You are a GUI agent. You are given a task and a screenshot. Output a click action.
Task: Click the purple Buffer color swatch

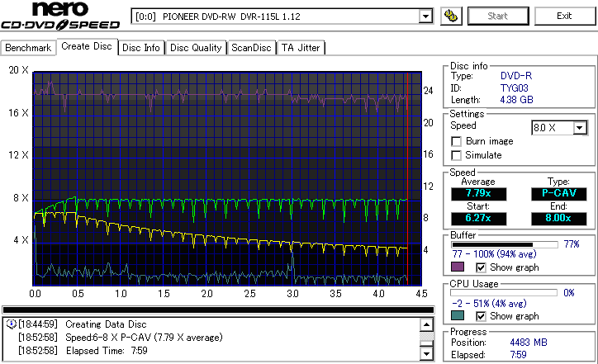click(458, 267)
